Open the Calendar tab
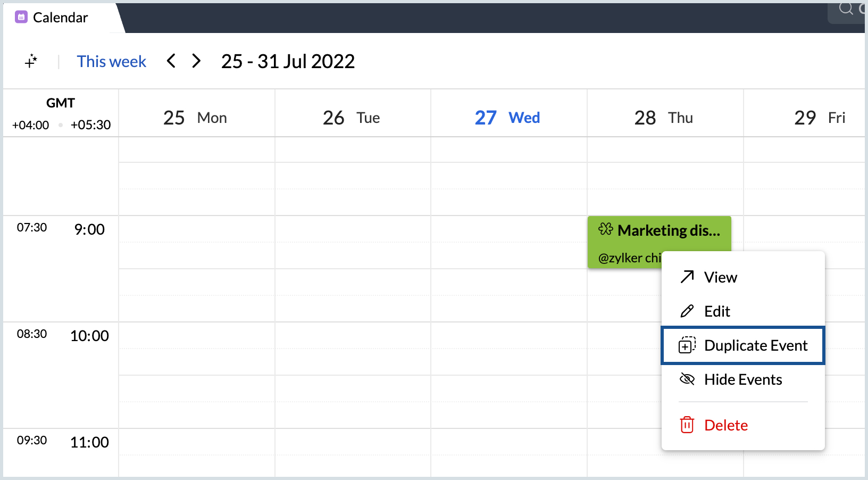868x480 pixels. tap(60, 18)
